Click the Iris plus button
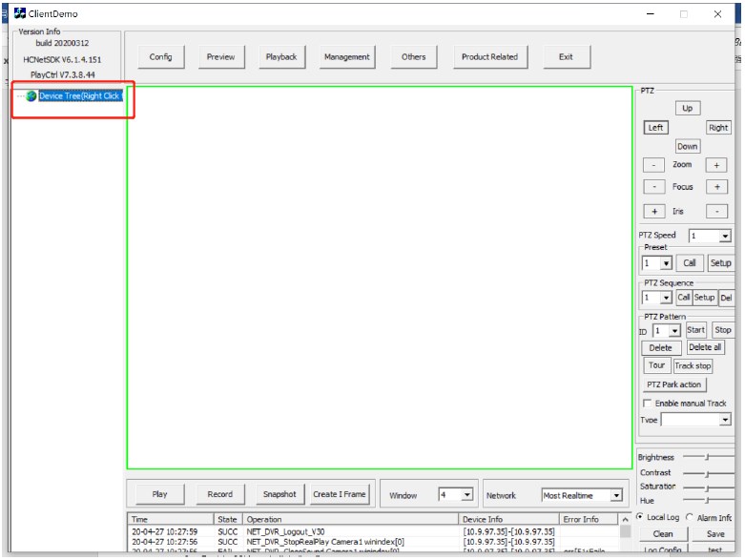 tap(653, 212)
